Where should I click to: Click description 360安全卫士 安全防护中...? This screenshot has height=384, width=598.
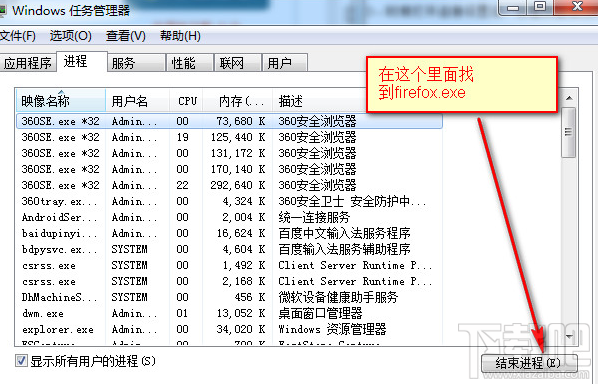[x=352, y=201]
